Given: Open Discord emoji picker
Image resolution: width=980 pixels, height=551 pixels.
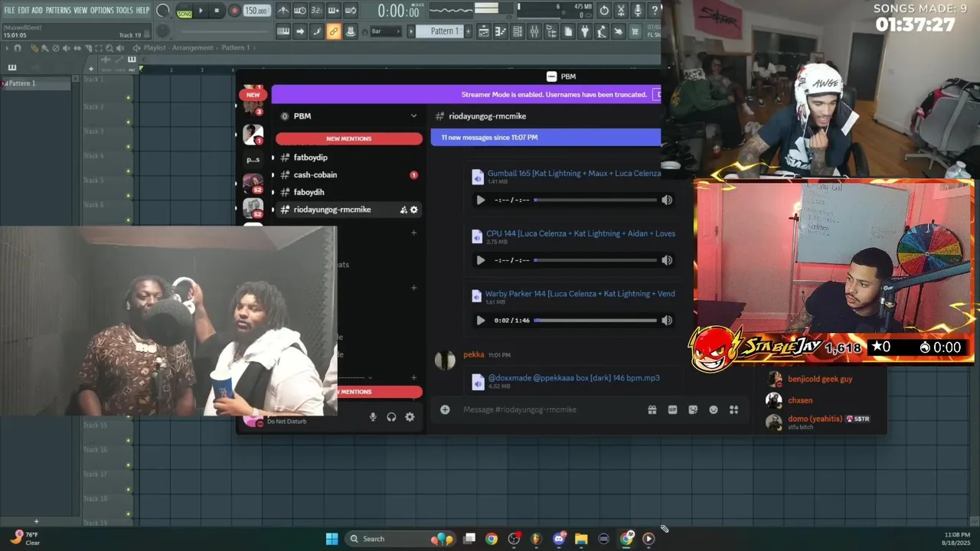Looking at the screenshot, I should 714,409.
